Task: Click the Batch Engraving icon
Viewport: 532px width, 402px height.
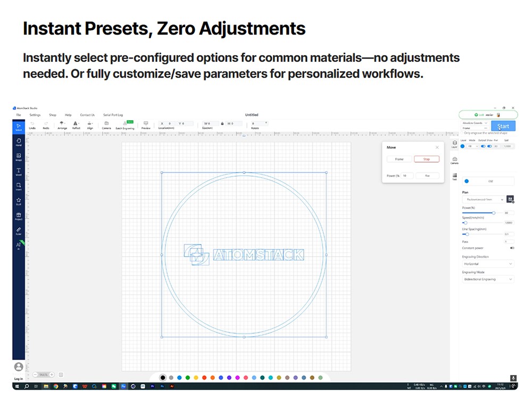Action: coord(124,124)
